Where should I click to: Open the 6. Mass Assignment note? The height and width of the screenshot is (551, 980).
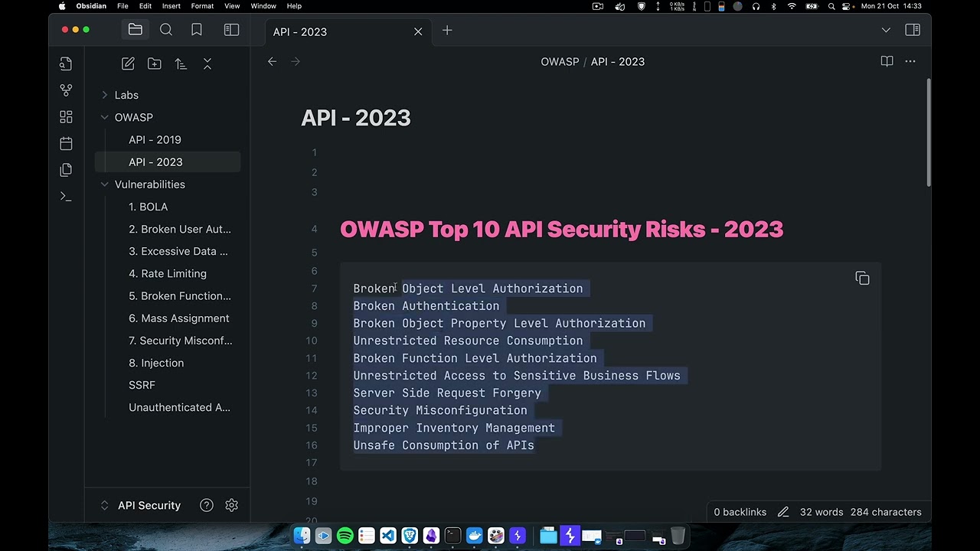[x=178, y=318]
